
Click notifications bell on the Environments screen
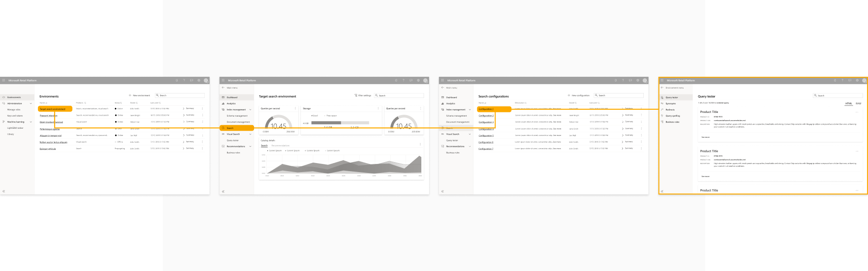click(177, 80)
